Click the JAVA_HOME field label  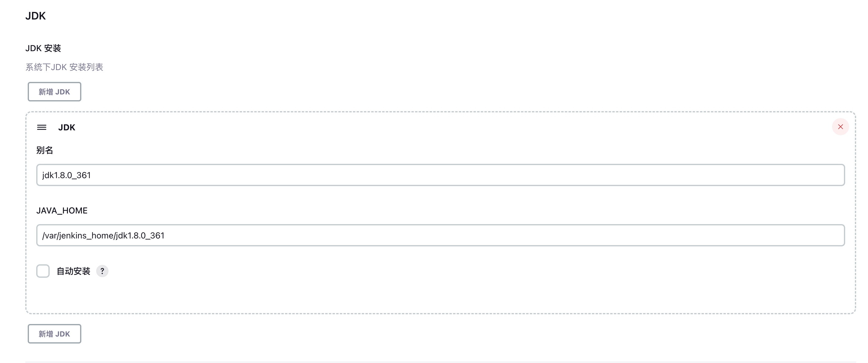tap(62, 211)
